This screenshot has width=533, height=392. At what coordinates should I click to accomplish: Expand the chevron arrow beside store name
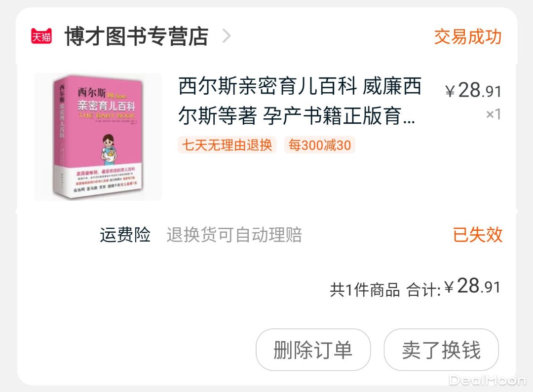click(x=227, y=36)
